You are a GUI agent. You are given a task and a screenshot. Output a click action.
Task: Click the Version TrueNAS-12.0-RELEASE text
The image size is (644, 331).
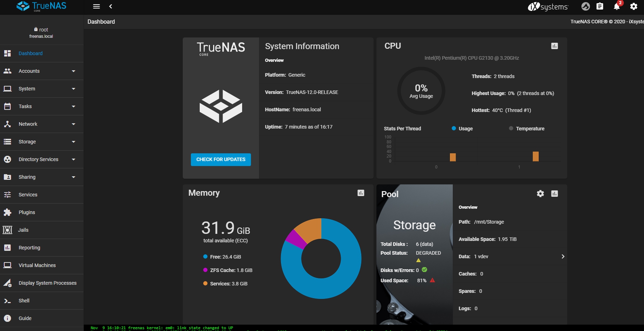click(301, 92)
